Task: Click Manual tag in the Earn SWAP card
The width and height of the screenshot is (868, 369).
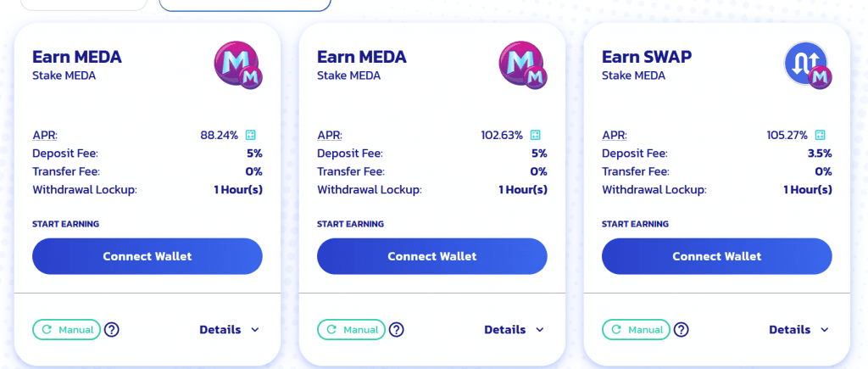Action: [x=636, y=330]
